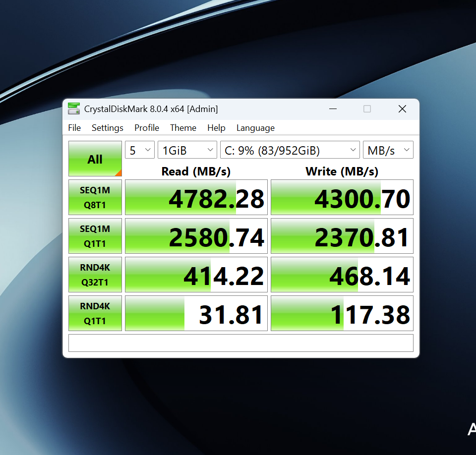Screen dimensions: 476x455
Task: Open the MB/s unit dropdown
Action: [388, 150]
